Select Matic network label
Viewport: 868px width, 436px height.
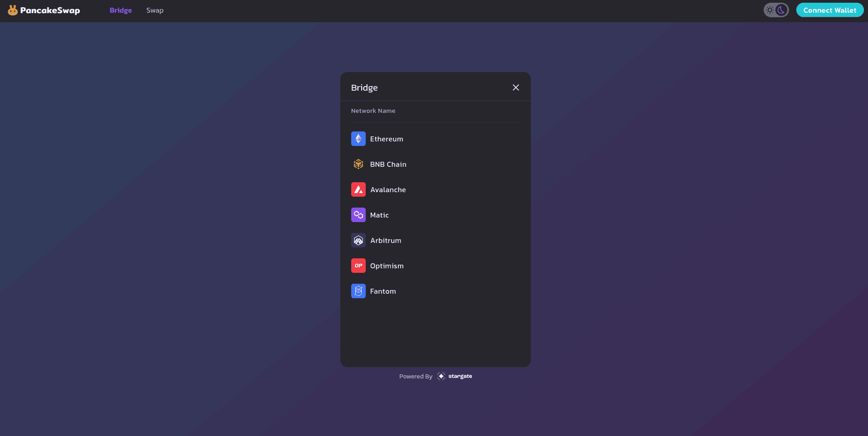click(379, 215)
